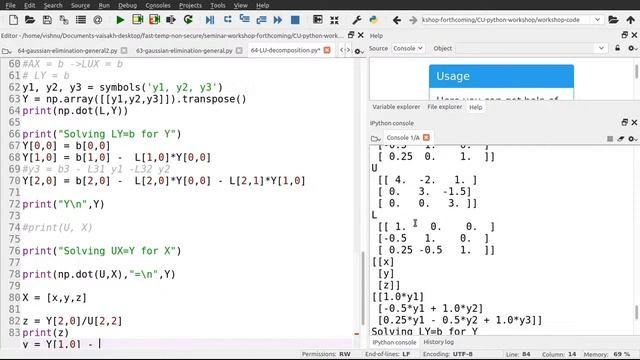Open the Consoles menu

click(158, 5)
